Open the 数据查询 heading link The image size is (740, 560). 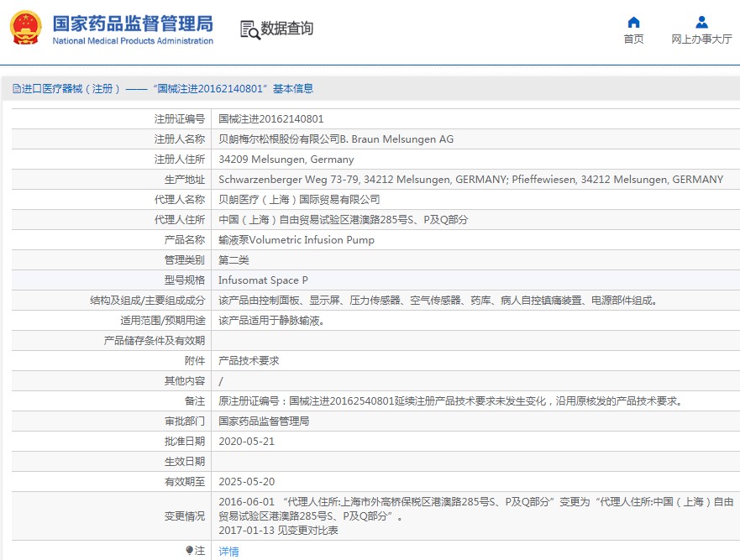pyautogui.click(x=286, y=29)
